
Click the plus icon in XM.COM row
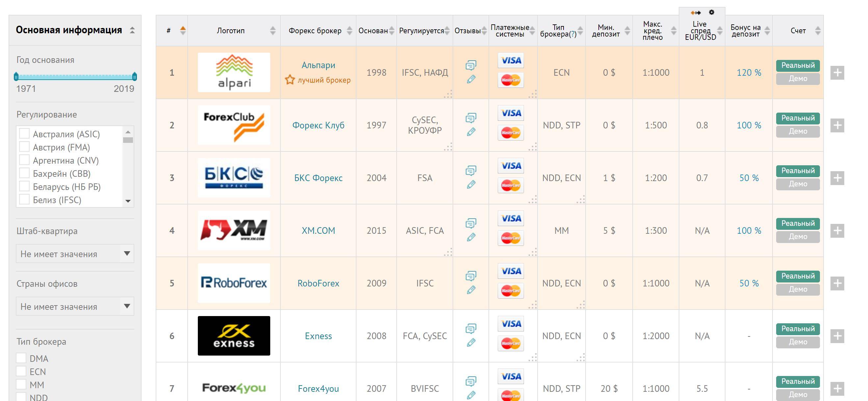pyautogui.click(x=837, y=231)
